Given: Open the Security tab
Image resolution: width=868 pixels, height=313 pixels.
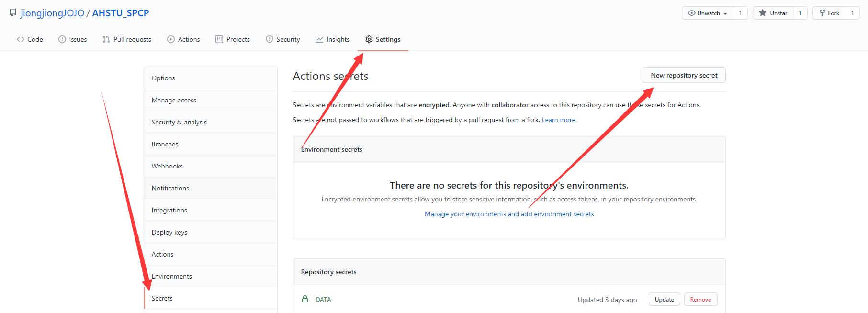Looking at the screenshot, I should point(283,39).
